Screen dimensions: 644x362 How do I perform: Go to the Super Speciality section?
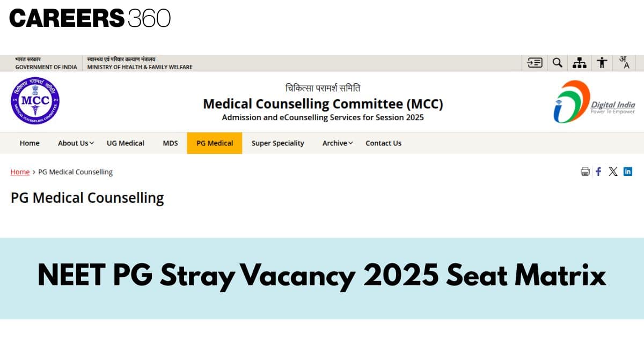(277, 143)
